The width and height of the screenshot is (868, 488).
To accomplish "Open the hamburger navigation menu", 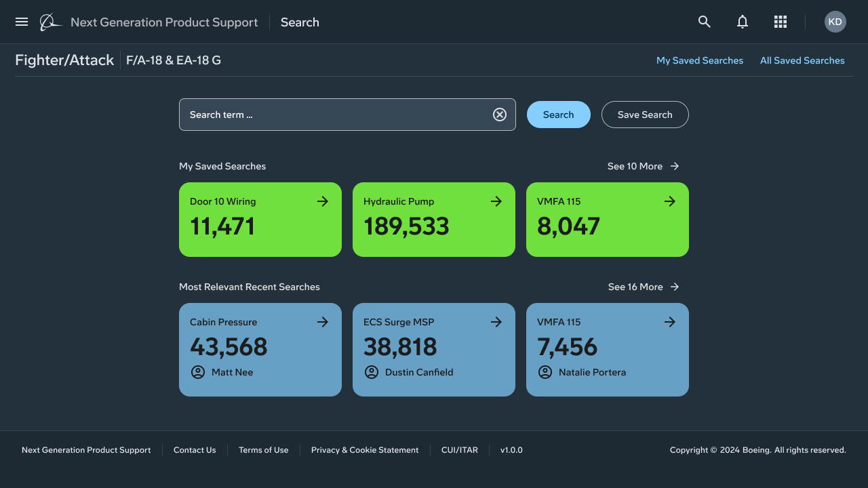I will [x=22, y=22].
